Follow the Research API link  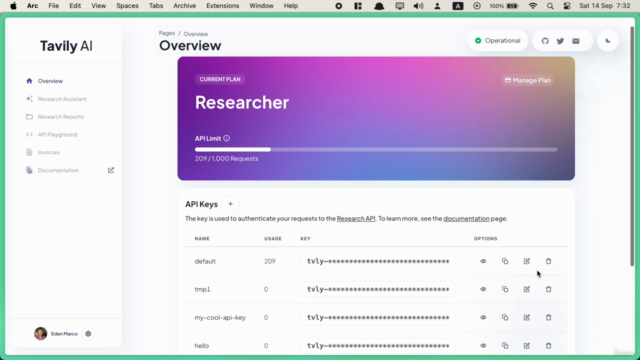coord(356,218)
